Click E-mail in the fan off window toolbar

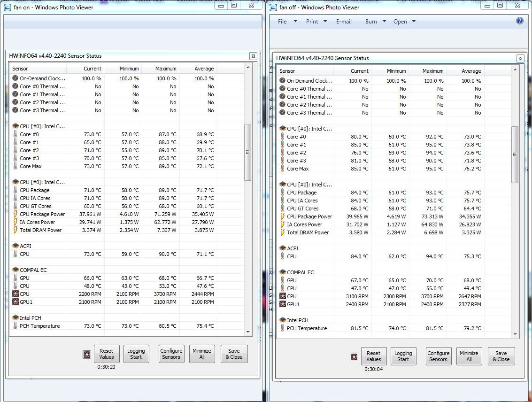(x=344, y=22)
